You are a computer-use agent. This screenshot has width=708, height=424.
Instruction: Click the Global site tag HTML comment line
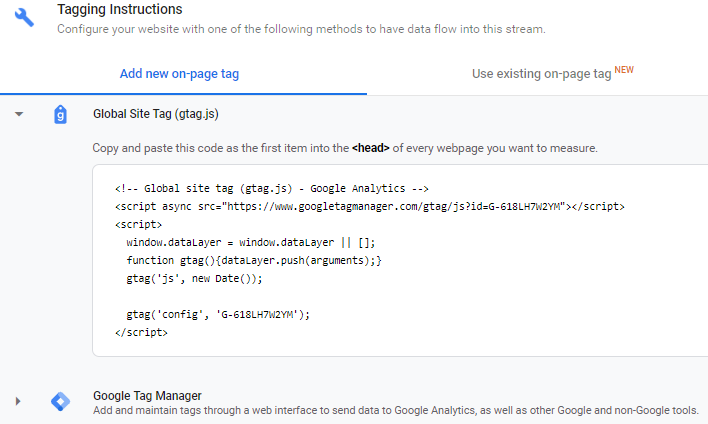[271, 188]
